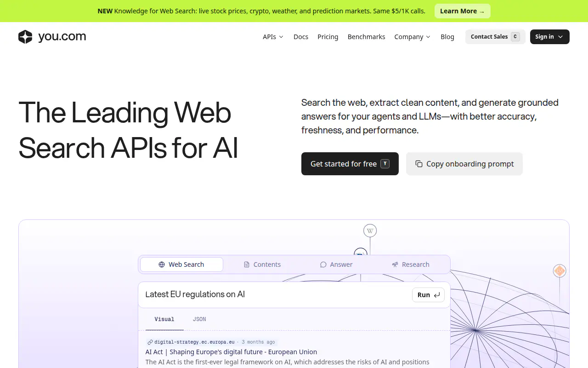The image size is (588, 368).
Task: Switch to JSON results view
Action: [199, 319]
